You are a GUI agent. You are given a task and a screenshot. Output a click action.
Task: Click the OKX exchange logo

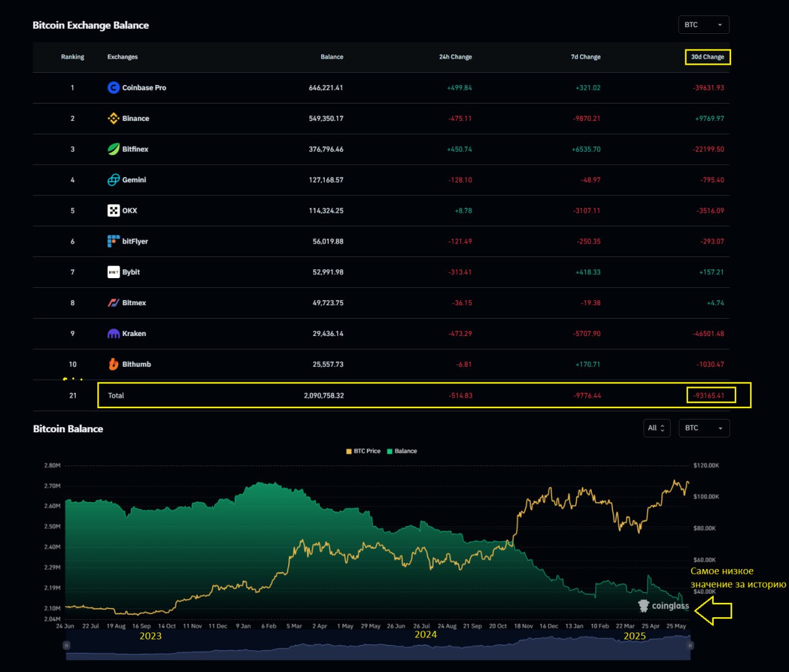[x=113, y=211]
